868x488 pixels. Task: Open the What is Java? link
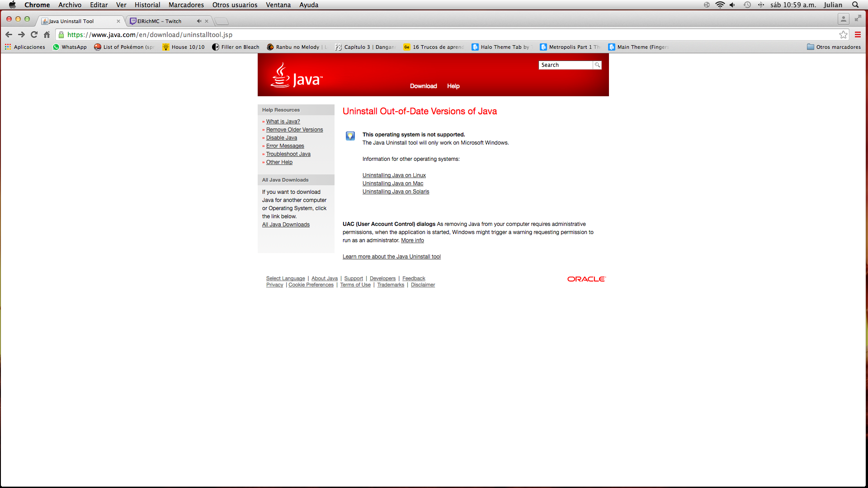pos(283,122)
